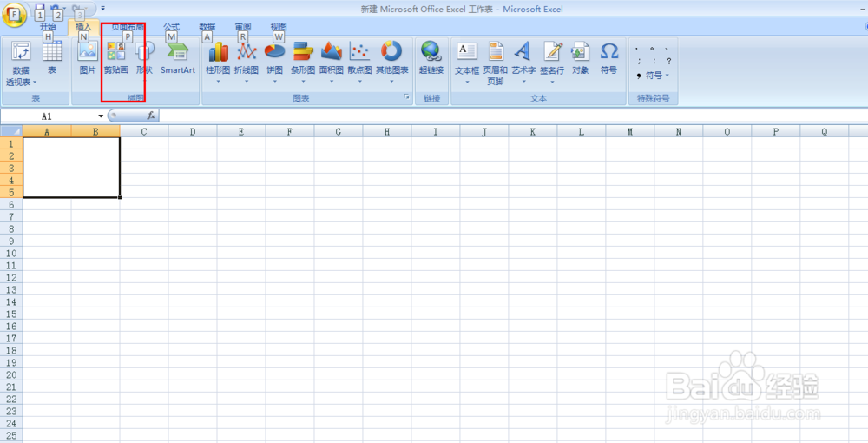Expand the Other Charts (其他图表) dropdown arrow

(x=391, y=82)
